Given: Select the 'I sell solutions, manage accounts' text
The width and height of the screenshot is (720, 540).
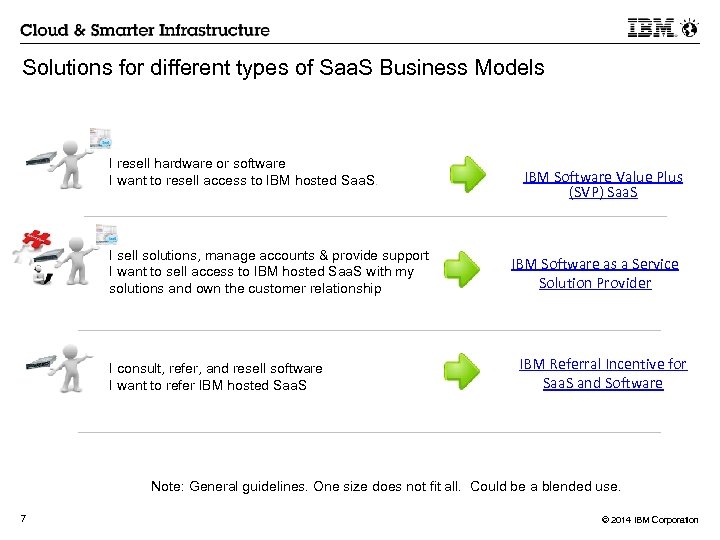Looking at the screenshot, I should pos(269,256).
